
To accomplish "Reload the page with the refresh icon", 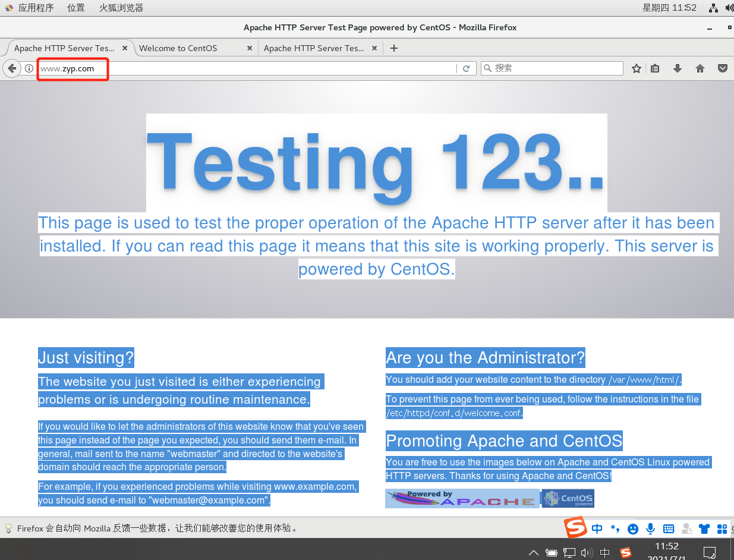I will (x=467, y=68).
